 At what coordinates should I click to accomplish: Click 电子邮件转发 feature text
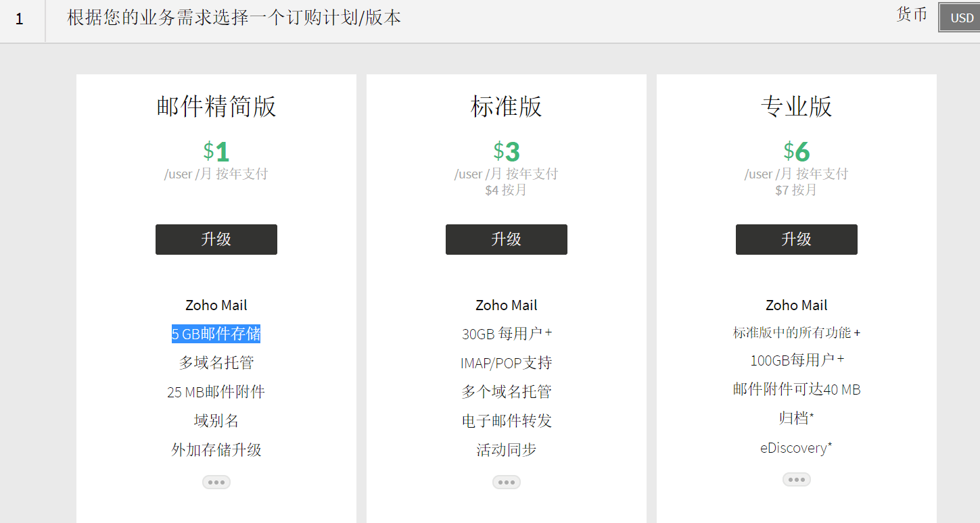[507, 421]
